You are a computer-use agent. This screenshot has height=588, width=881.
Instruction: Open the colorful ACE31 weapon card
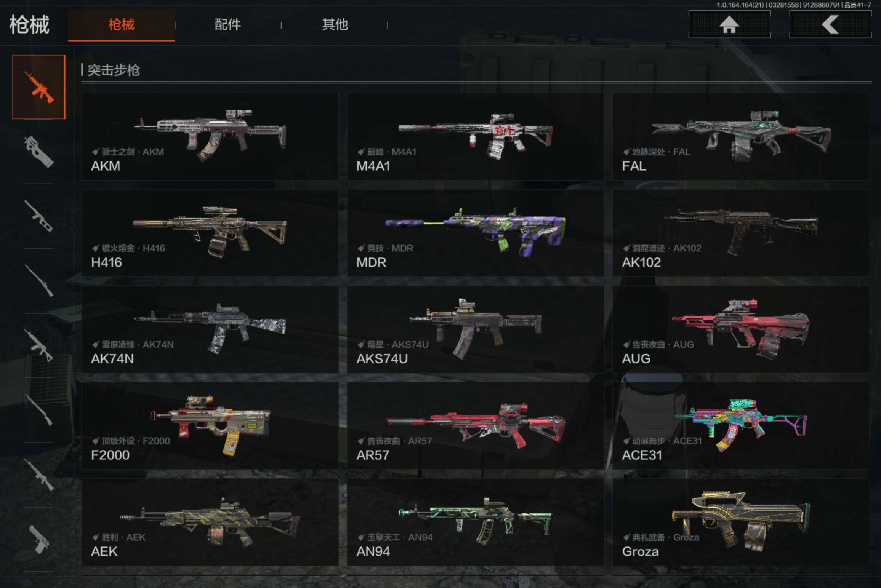tap(741, 425)
